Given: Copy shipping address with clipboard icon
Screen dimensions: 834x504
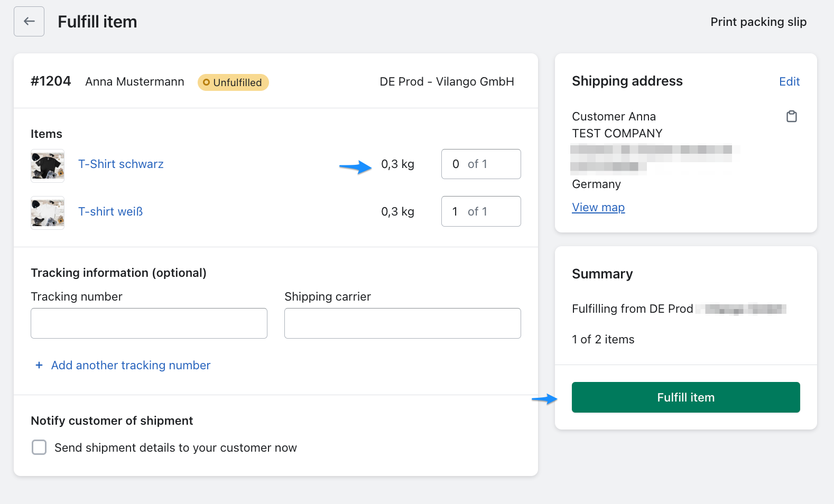Looking at the screenshot, I should [x=791, y=116].
